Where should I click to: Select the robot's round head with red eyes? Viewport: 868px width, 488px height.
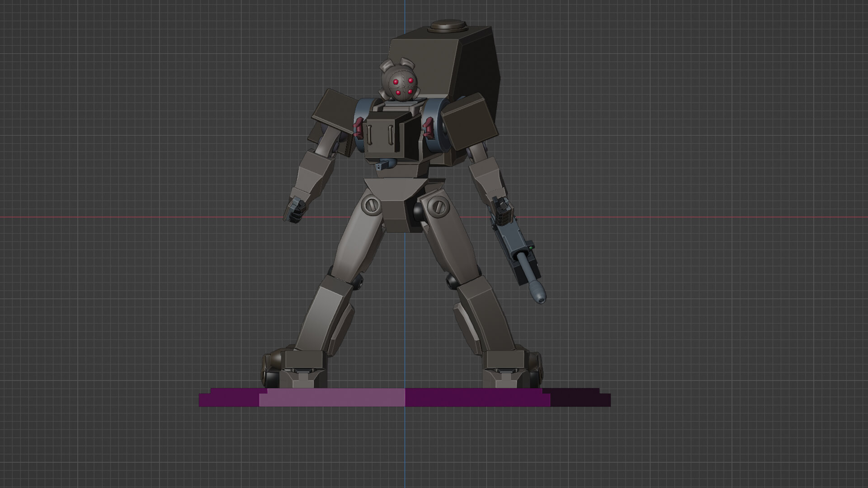pyautogui.click(x=401, y=84)
